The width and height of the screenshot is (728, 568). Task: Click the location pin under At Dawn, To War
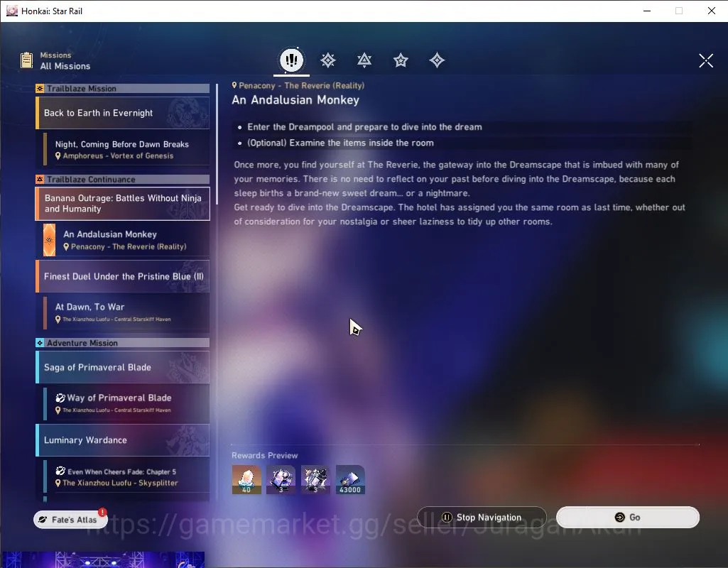tap(58, 319)
